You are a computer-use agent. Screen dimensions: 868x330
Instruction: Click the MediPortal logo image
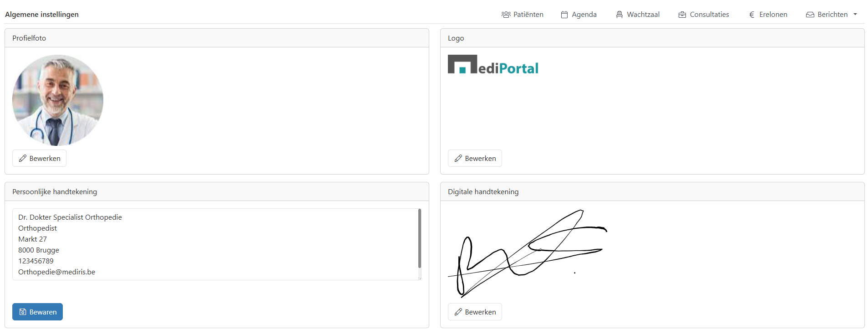pyautogui.click(x=493, y=64)
